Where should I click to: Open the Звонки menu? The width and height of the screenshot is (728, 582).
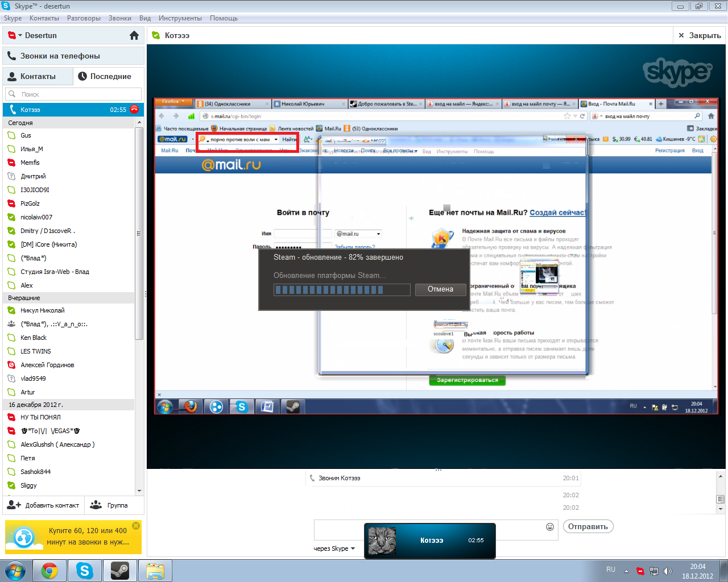click(120, 18)
